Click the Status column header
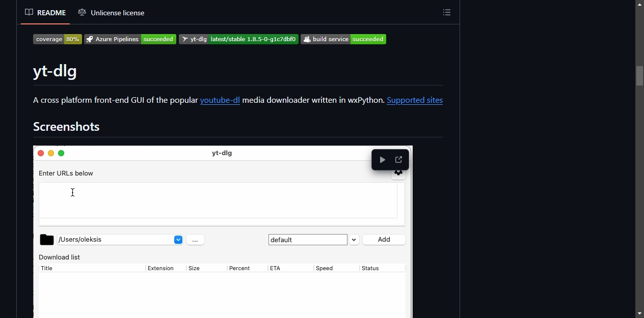The image size is (644, 318). (x=383, y=268)
